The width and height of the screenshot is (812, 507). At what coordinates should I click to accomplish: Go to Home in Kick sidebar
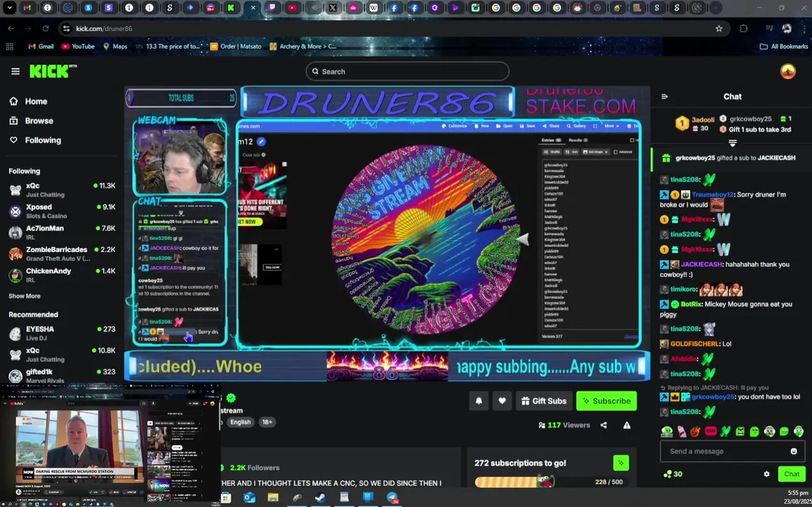point(30,101)
